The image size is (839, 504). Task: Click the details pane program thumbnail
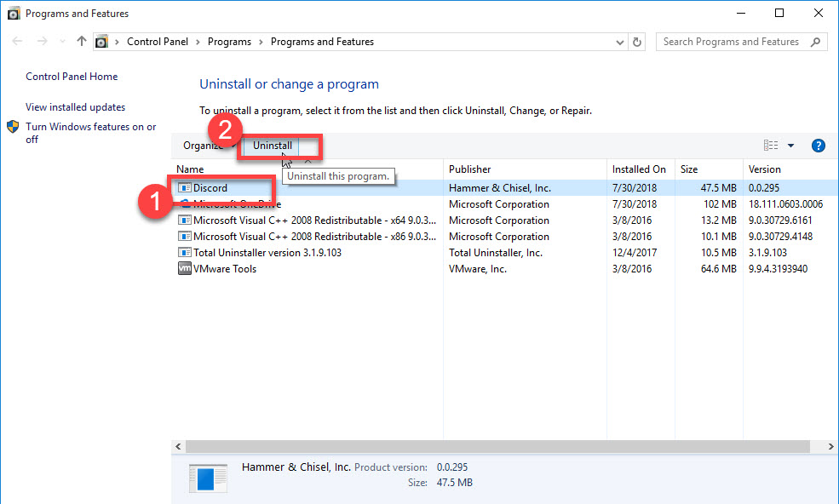208,478
